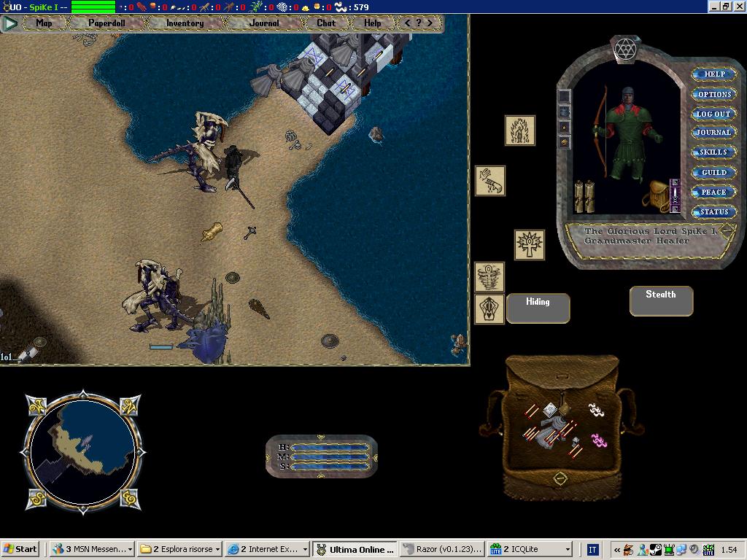
Task: Click the white worm reagent in the backpack
Action: click(x=596, y=410)
